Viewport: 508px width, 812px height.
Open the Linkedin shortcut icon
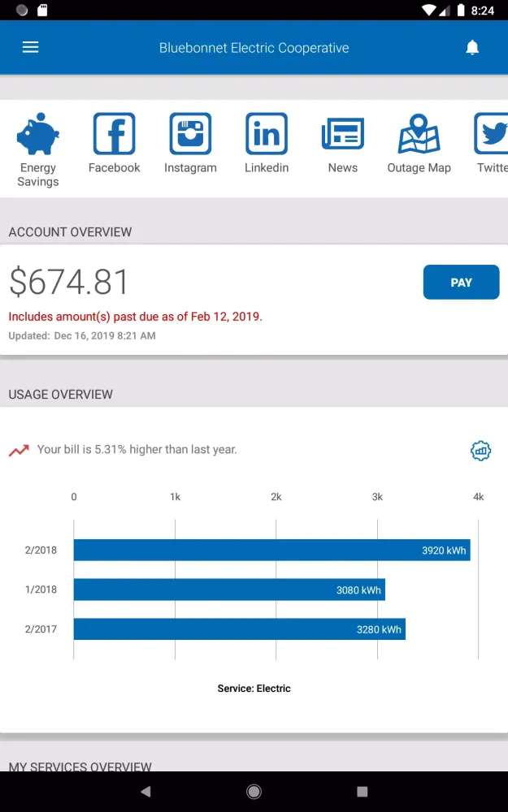coord(267,134)
